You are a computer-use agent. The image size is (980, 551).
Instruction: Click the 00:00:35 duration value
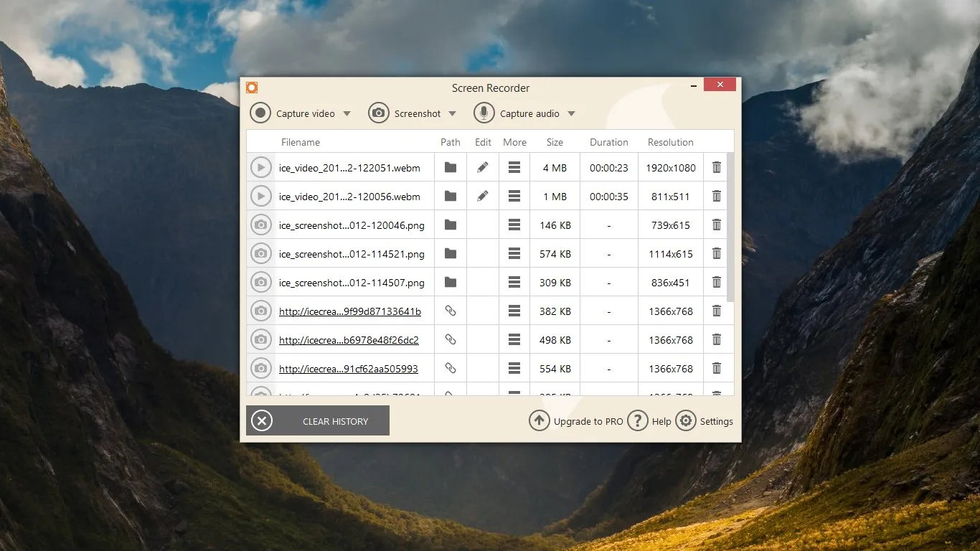point(609,197)
